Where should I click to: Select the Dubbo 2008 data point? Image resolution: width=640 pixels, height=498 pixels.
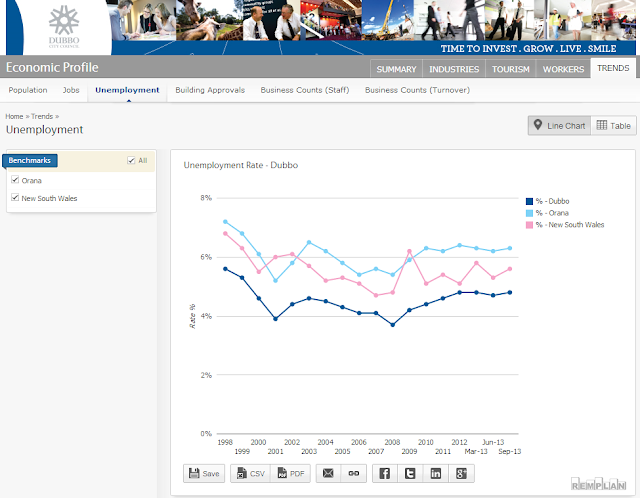(393, 325)
